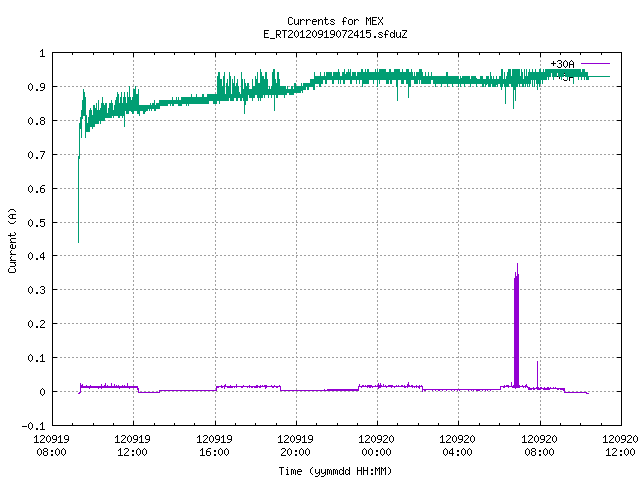Click x-axis label 120919 20:00
This screenshot has height=480, width=640.
click(295, 445)
